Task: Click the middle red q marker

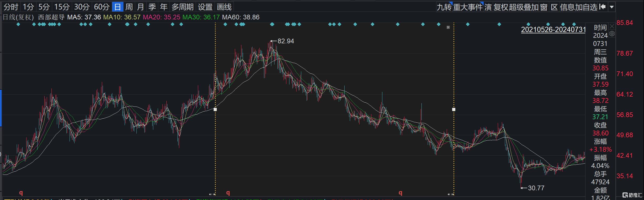Action: click(228, 193)
